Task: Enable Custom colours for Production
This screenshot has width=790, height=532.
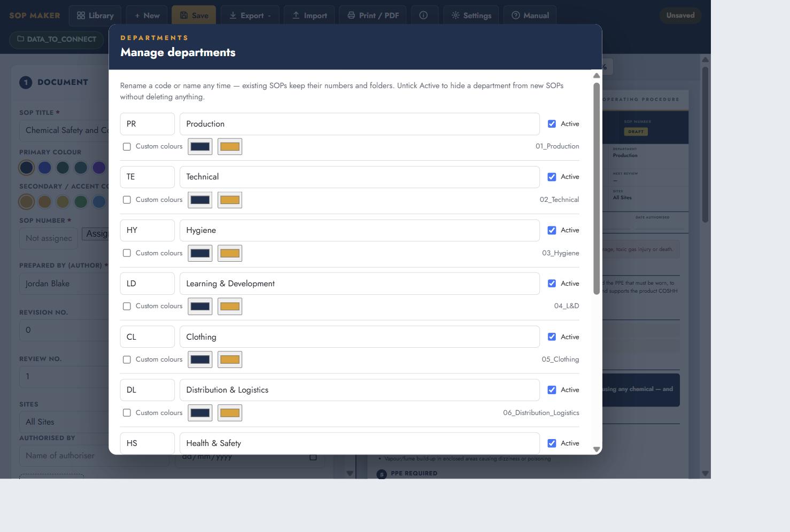Action: (127, 146)
